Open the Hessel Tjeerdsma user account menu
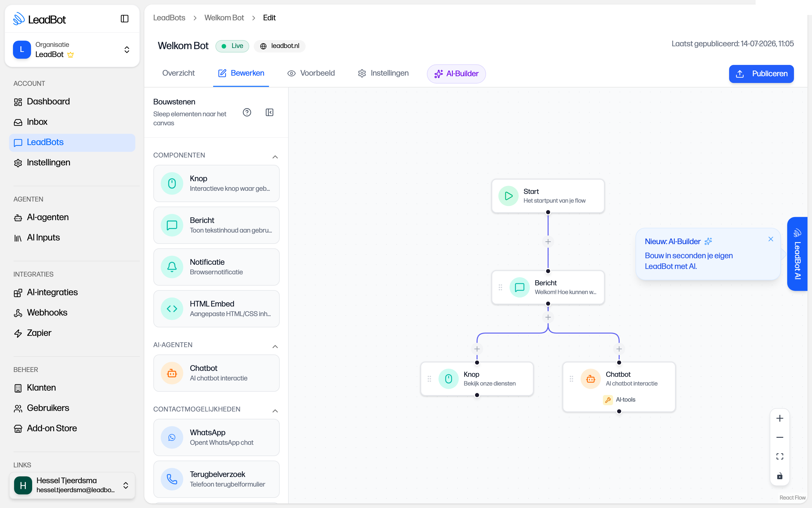The width and height of the screenshot is (812, 508). (72, 485)
